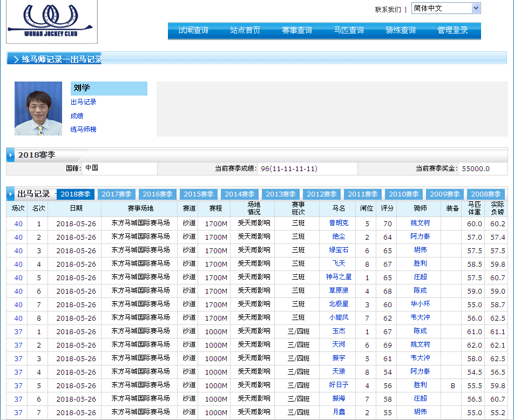Select the 2008赛季 season tab

click(486, 194)
